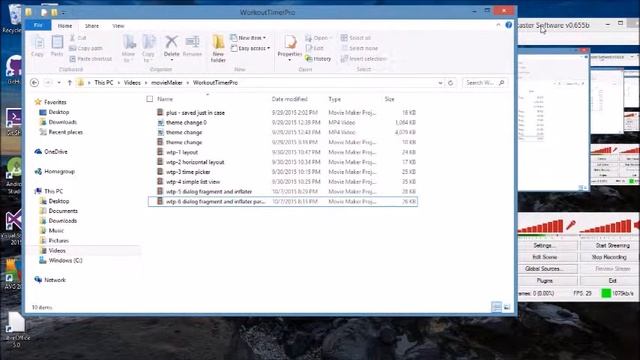Screen dimensions: 640x360
Task: Click the chevron after movieMaker in the breadcrumb
Action: coord(188,83)
